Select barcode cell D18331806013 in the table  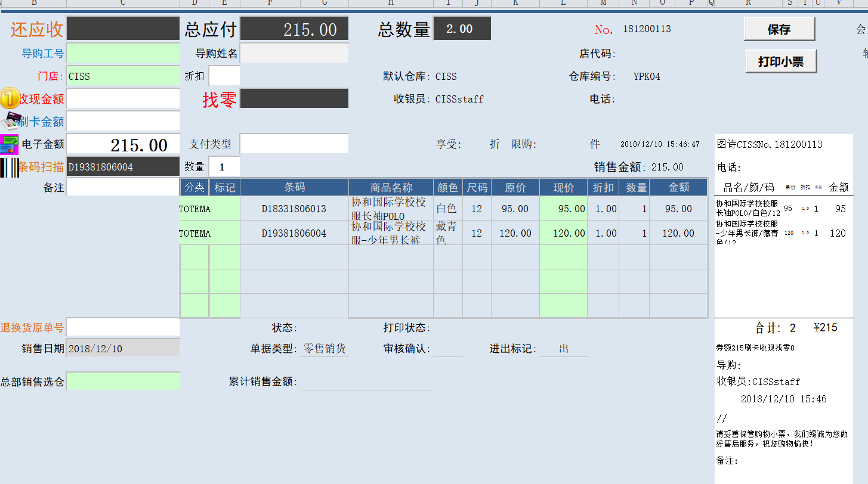(294, 209)
